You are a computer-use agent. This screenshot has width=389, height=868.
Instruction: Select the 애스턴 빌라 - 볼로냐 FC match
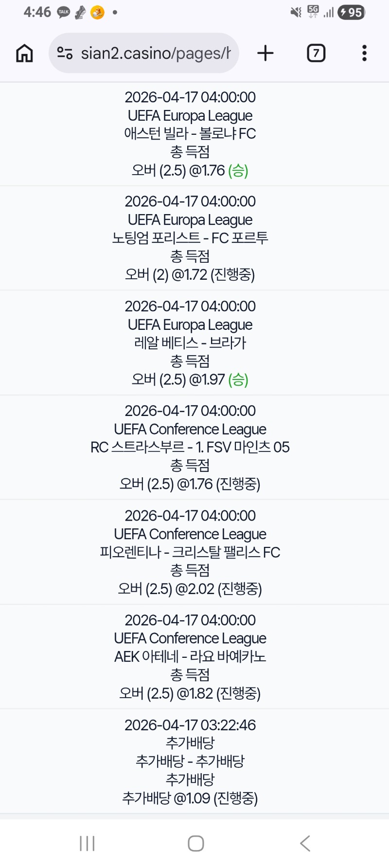[190, 133]
